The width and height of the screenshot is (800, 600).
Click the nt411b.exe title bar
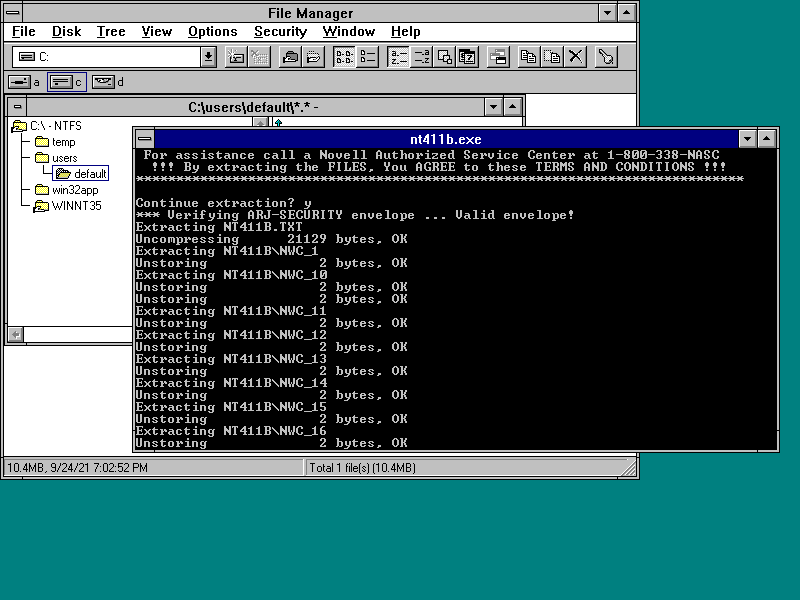(x=446, y=139)
